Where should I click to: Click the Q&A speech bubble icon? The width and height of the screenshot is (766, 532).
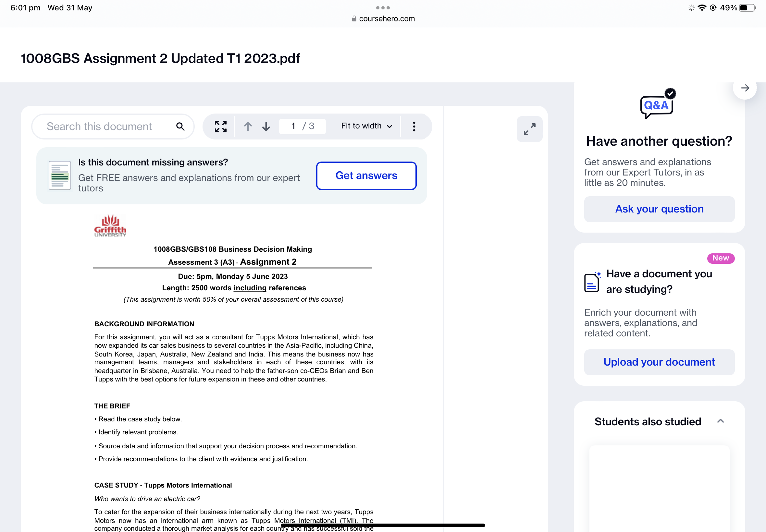click(x=657, y=105)
